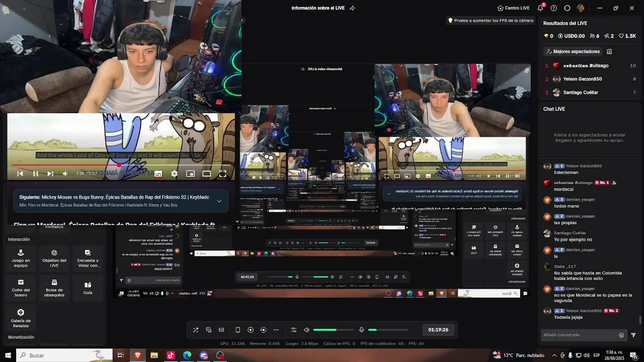Go to the previous YouTube video

pyautogui.click(x=20, y=173)
